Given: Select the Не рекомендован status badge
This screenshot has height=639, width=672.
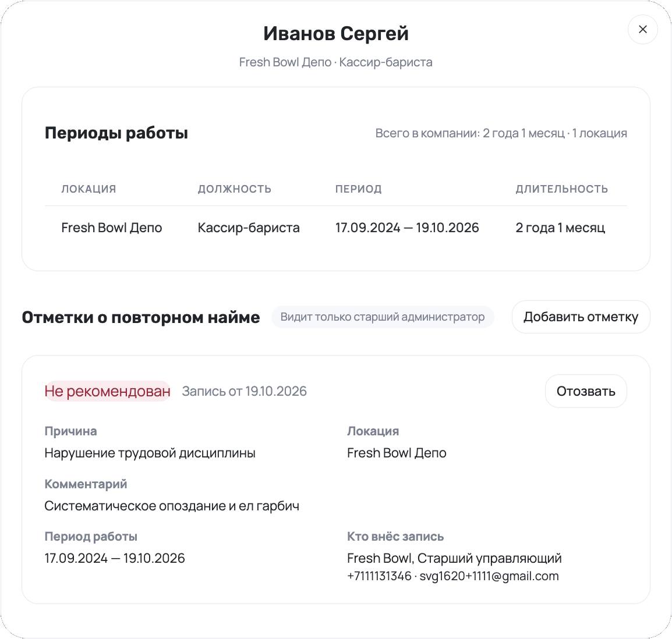Looking at the screenshot, I should 108,391.
